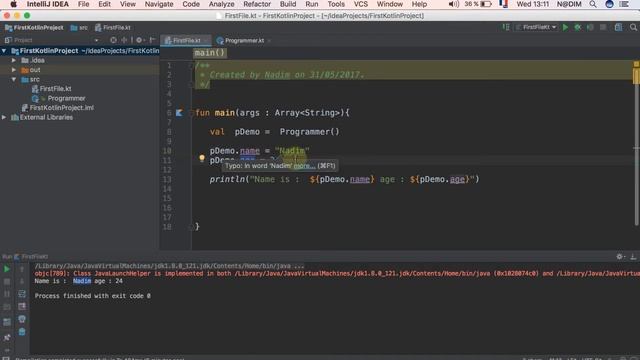Viewport: 640px width, 360px height.
Task: Click down the stack trace arrow
Action: [x=22, y=282]
